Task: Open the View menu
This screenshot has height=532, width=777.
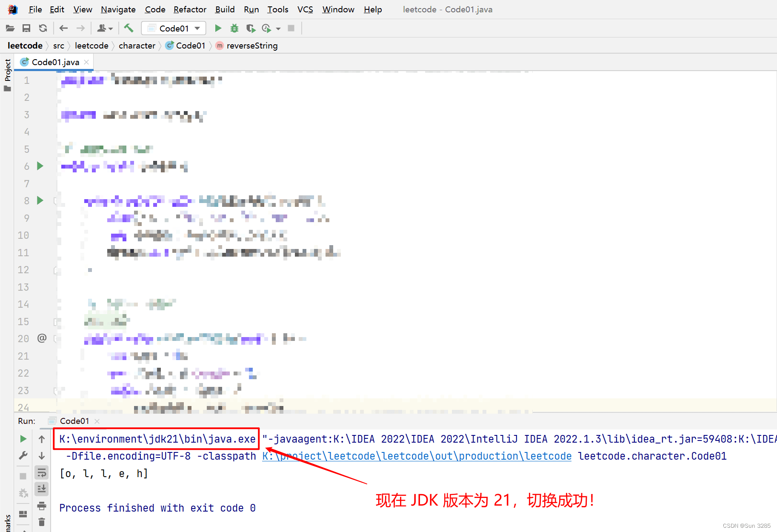Action: click(x=83, y=9)
